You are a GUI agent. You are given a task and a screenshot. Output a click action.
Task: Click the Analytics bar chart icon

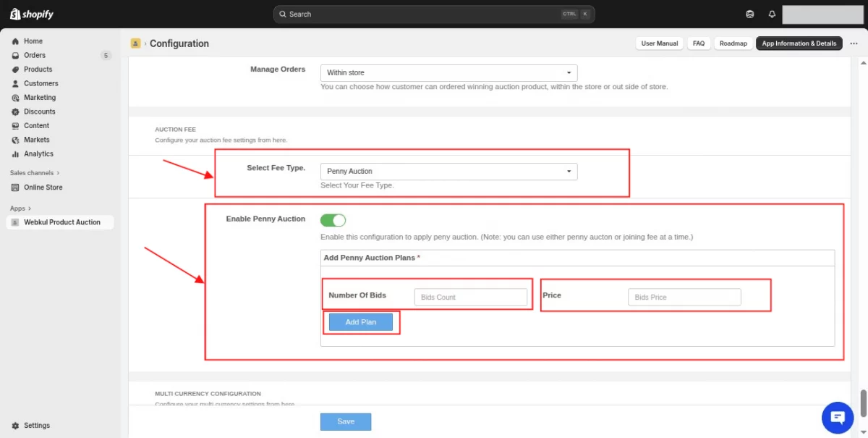point(16,153)
